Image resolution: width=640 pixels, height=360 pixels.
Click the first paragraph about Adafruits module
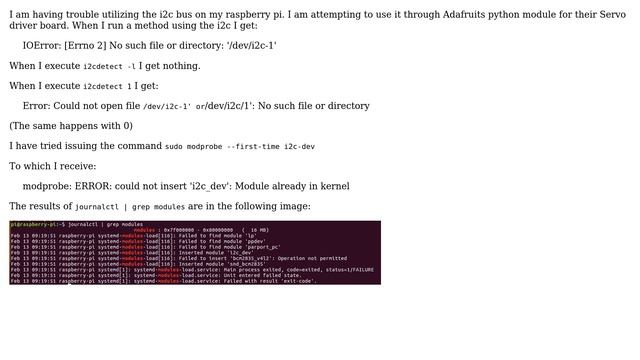(318, 20)
